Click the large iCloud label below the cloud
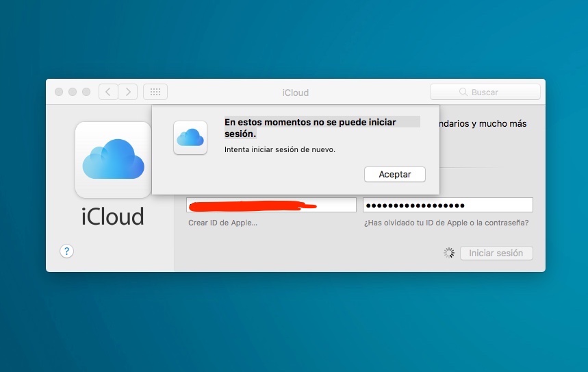The width and height of the screenshot is (588, 372). 113,216
